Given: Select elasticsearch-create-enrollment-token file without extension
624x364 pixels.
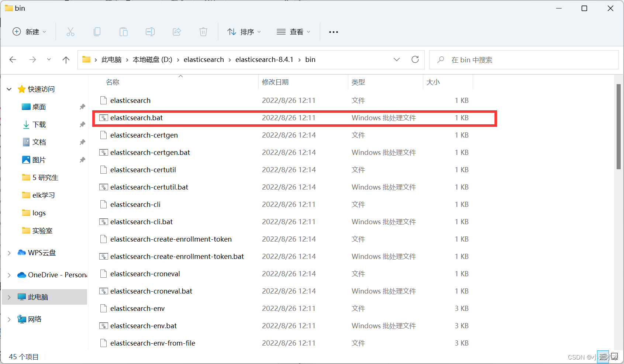Looking at the screenshot, I should pyautogui.click(x=171, y=239).
